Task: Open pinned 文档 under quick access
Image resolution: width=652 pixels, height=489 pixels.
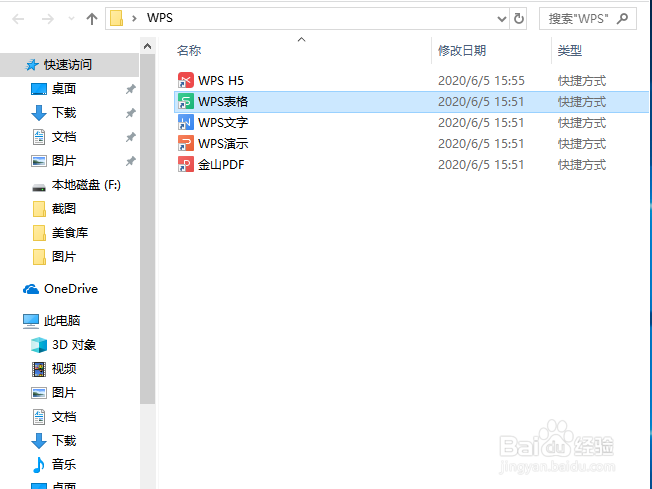Action: pos(64,137)
